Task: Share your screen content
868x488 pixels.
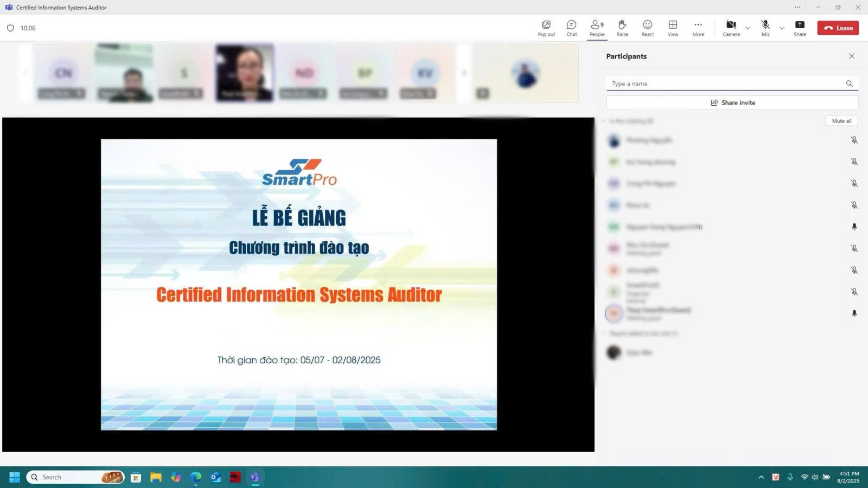Action: tap(800, 28)
